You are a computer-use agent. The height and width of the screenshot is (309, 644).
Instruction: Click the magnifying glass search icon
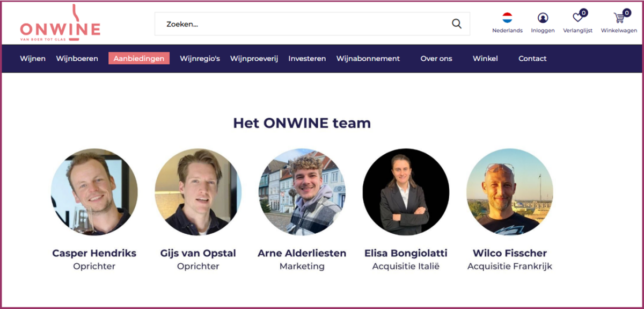tap(457, 24)
